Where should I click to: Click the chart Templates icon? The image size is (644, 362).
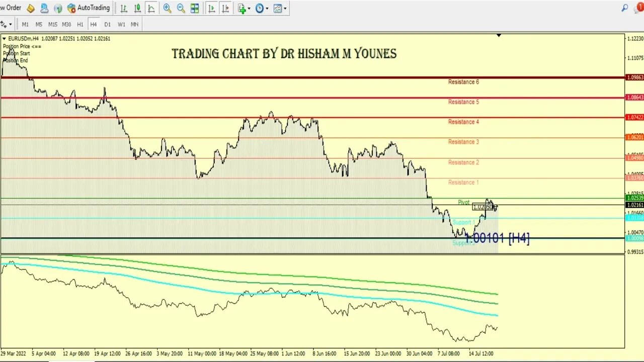[278, 8]
